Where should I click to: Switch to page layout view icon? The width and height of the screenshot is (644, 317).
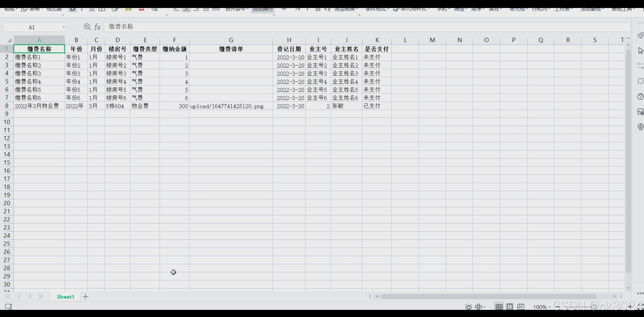(x=510, y=307)
